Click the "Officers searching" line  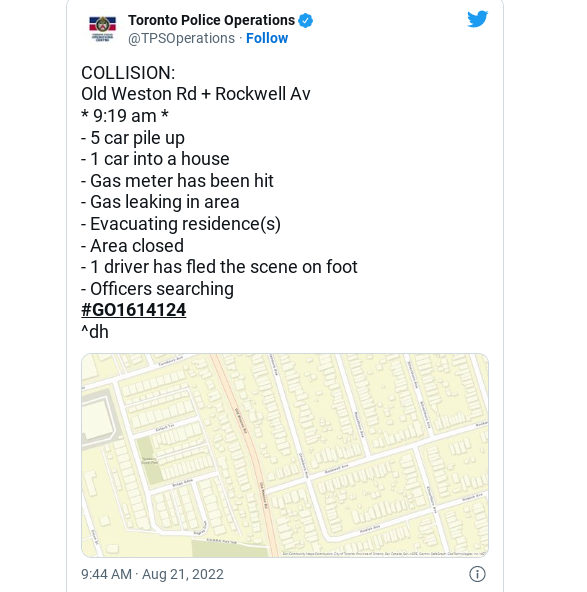point(157,289)
